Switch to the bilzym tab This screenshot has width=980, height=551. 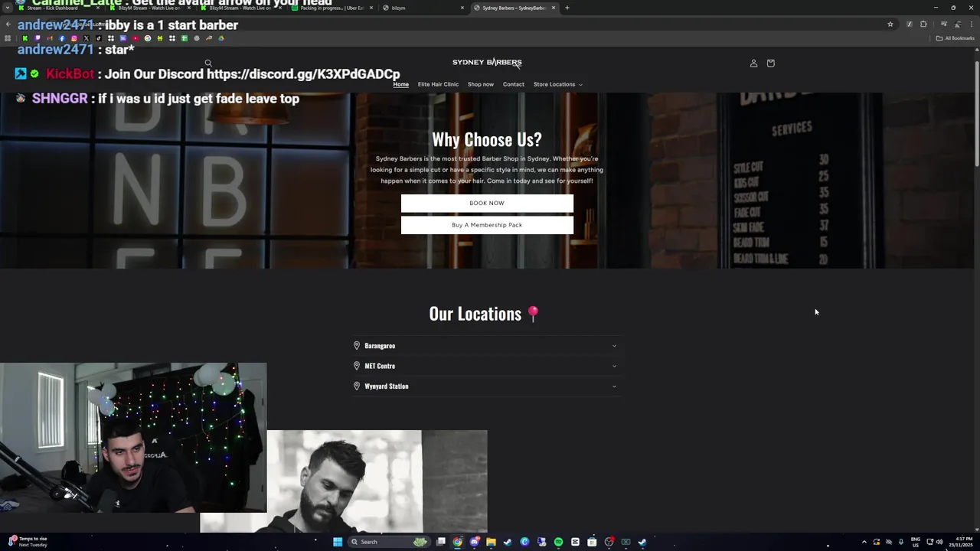click(424, 8)
